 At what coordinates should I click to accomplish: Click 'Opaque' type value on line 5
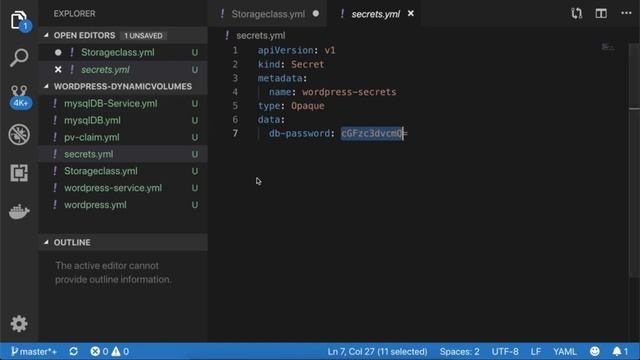[x=308, y=106]
